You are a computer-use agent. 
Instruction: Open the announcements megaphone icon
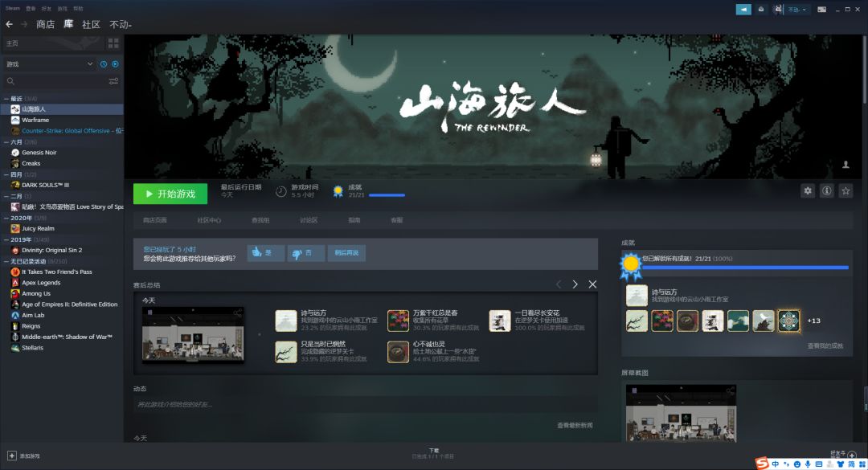pyautogui.click(x=743, y=10)
